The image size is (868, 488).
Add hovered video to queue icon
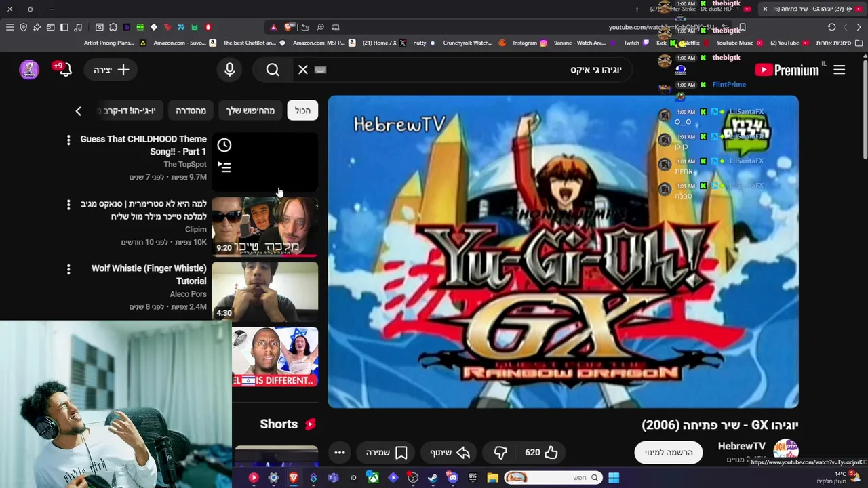(x=224, y=167)
